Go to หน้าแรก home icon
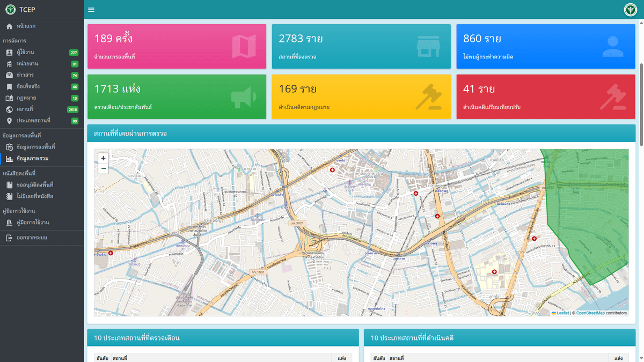 [9, 26]
